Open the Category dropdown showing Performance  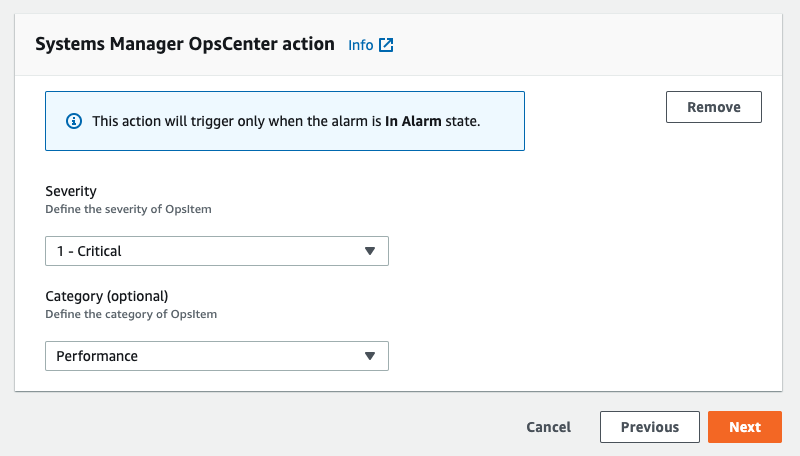click(x=217, y=356)
